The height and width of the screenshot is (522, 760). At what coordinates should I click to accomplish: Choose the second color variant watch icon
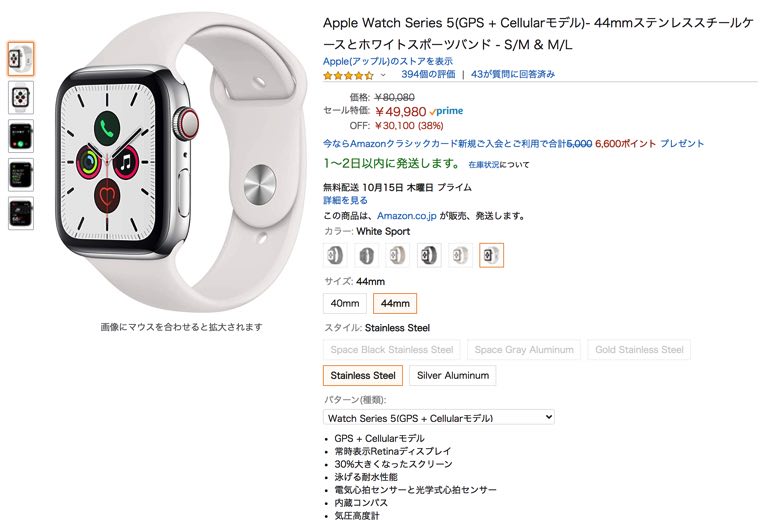point(366,255)
